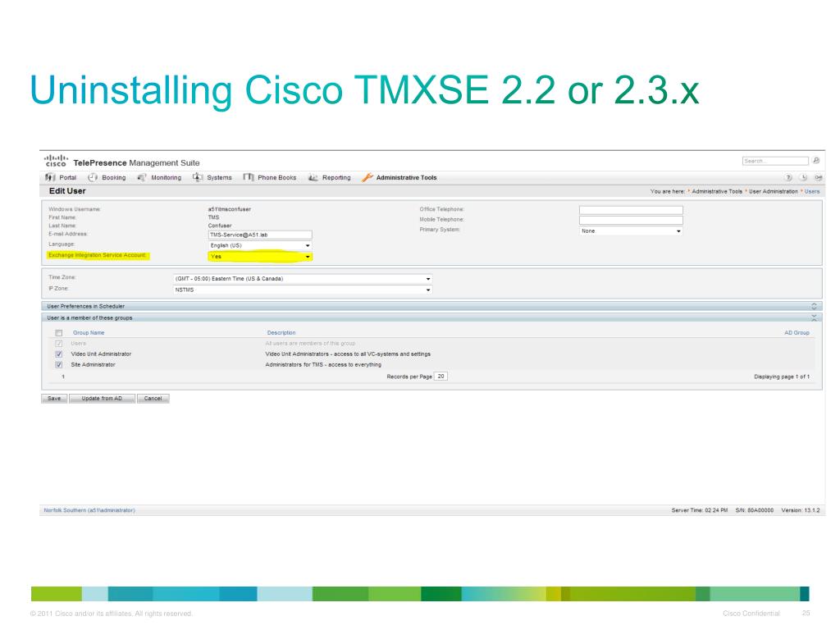The width and height of the screenshot is (840, 630).
Task: Click Update from AD button
Action: 102,399
